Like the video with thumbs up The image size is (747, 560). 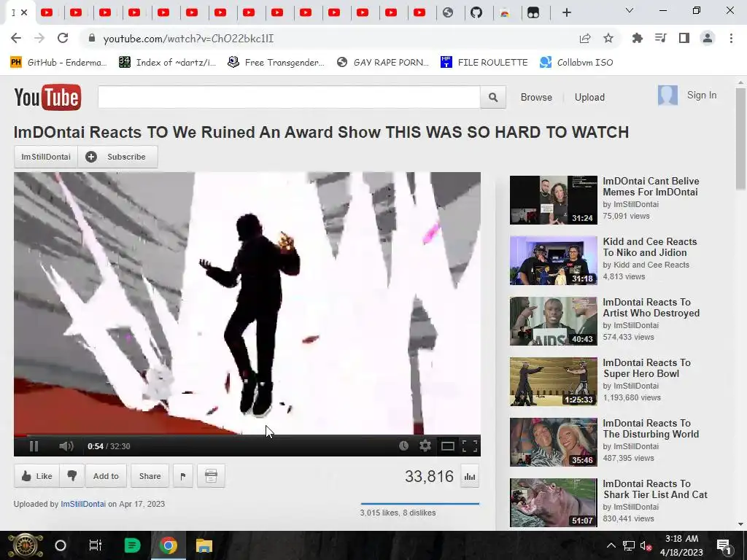click(36, 475)
